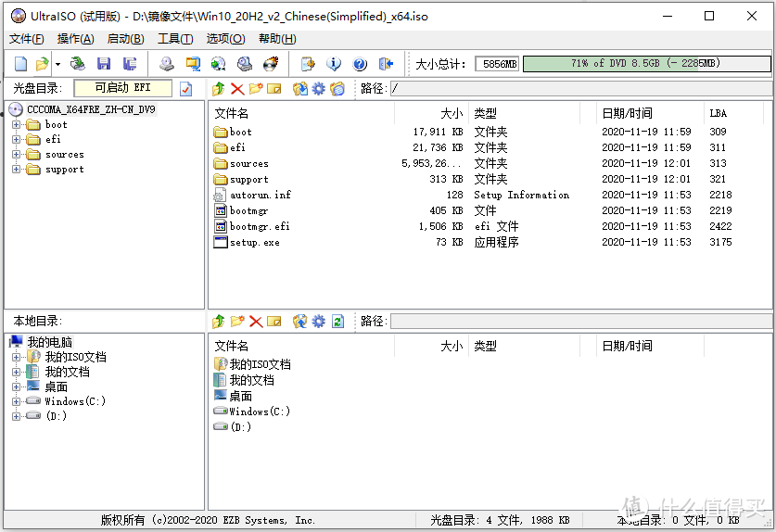This screenshot has width=776, height=532.
Task: Click rename icon in local panel toolbar
Action: pyautogui.click(x=274, y=322)
